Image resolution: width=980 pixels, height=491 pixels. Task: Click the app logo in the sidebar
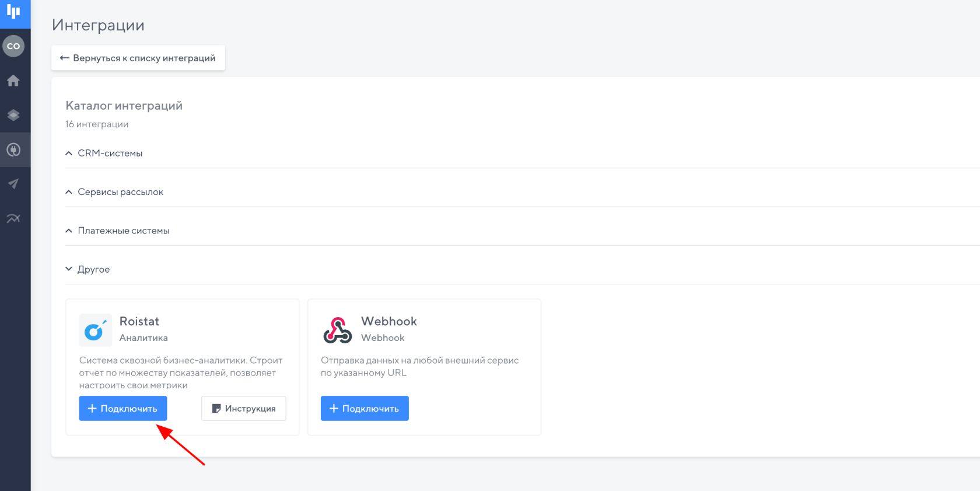[13, 12]
